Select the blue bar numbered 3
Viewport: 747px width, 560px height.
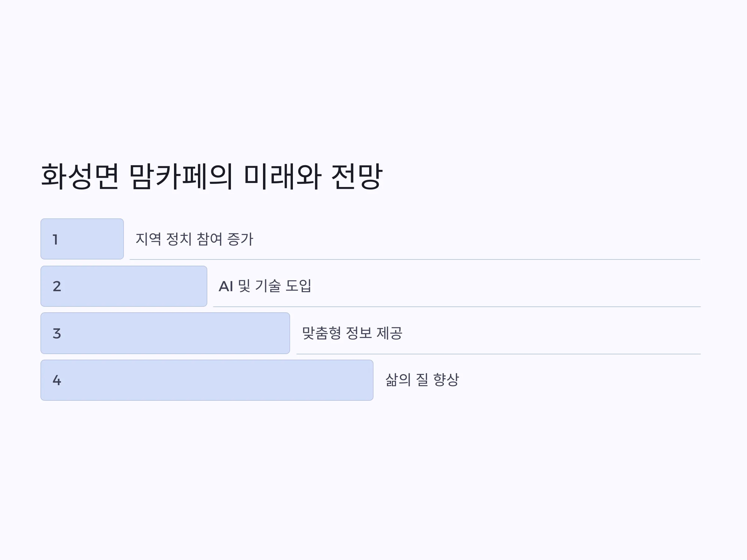point(165,333)
